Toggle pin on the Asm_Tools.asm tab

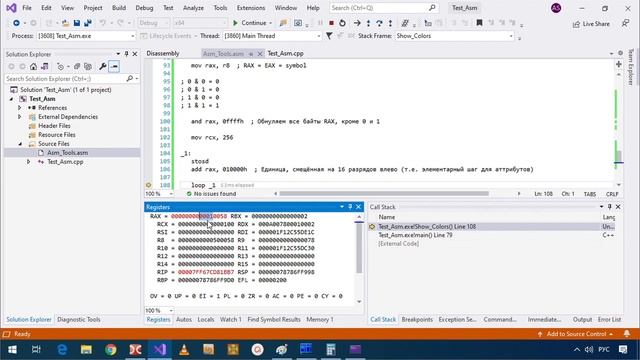[x=251, y=54]
